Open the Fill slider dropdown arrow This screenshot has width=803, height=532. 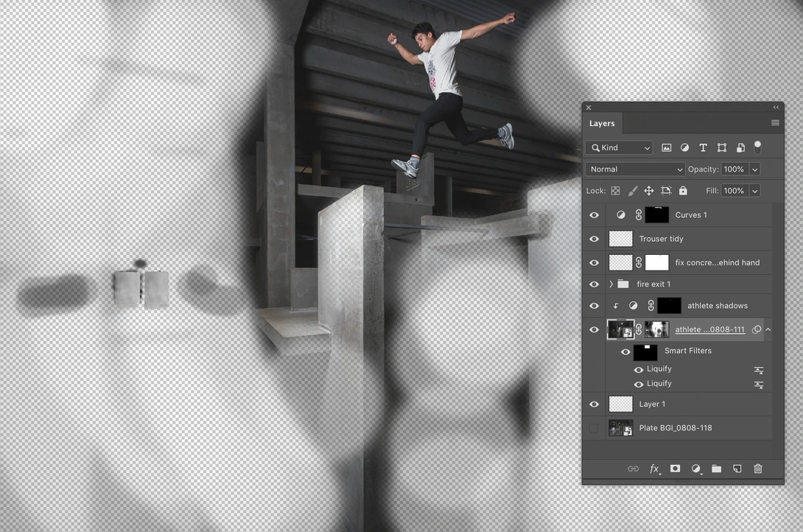(x=755, y=191)
